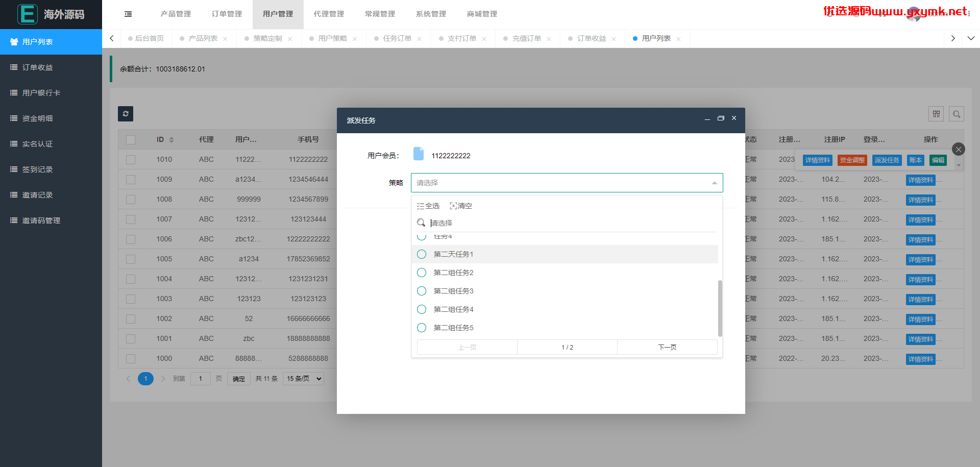Click the strategy list vertical scrollbar
This screenshot has height=467, width=980.
pyautogui.click(x=720, y=308)
